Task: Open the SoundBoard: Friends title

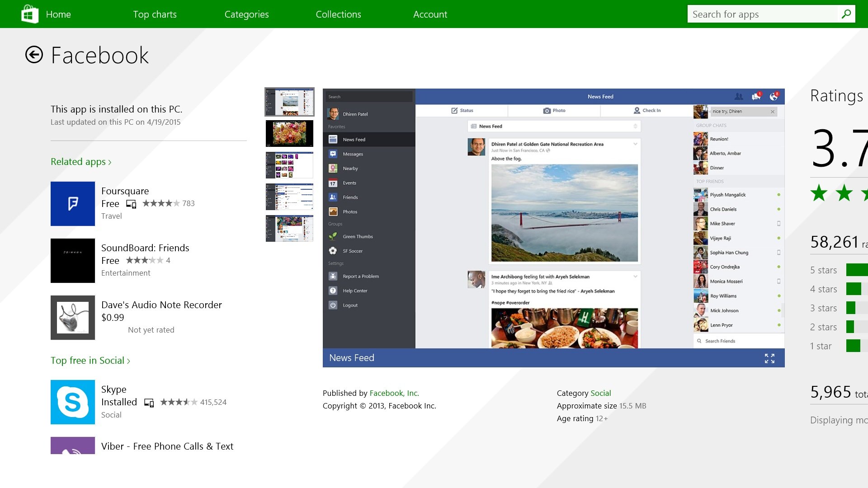Action: coord(145,248)
